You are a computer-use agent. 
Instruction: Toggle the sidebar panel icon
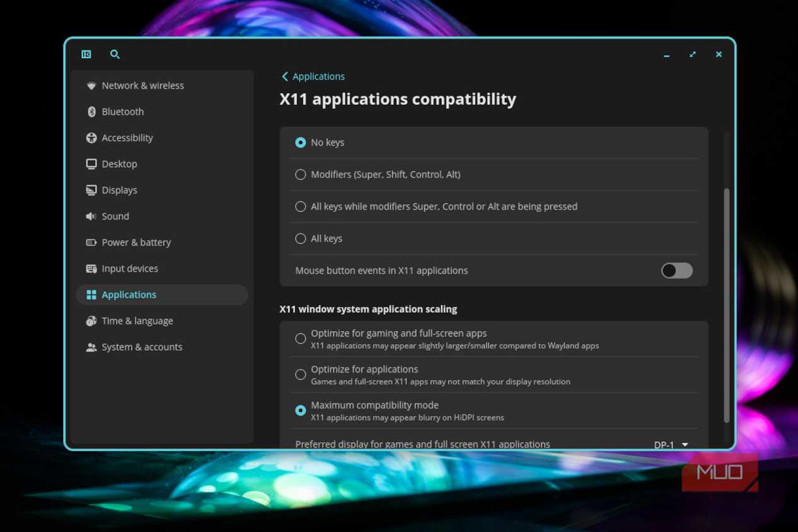tap(86, 54)
